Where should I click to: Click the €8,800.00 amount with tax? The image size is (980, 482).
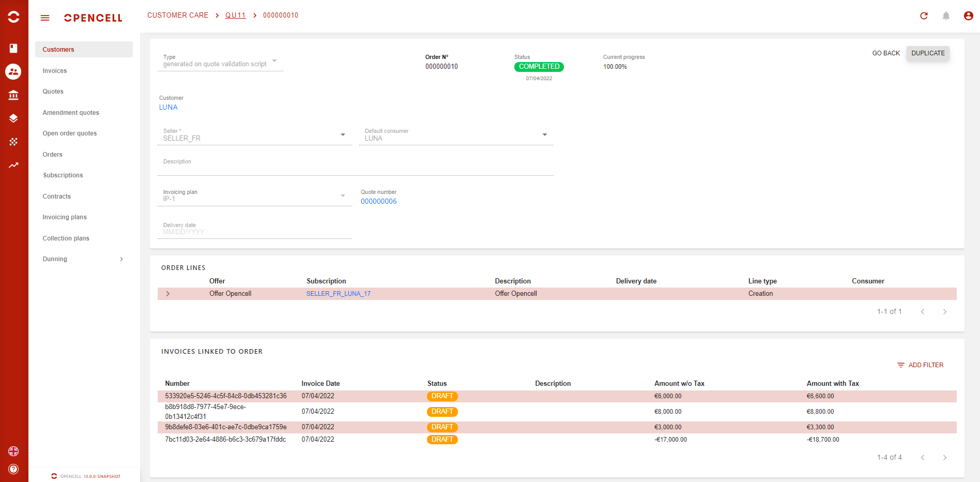click(820, 412)
